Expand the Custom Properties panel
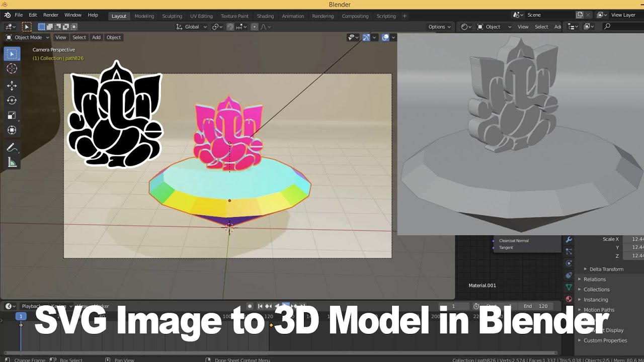Screen dimensions: 644x362 [x=605, y=340]
